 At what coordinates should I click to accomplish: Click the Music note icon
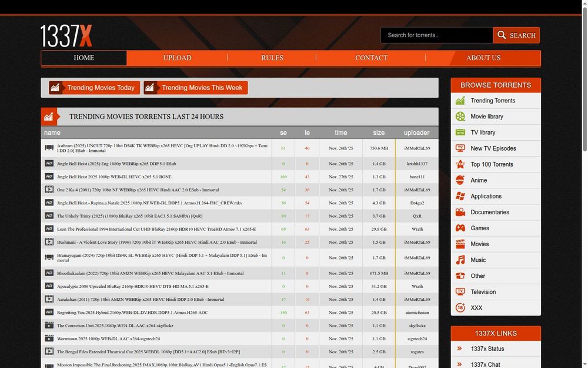460,260
